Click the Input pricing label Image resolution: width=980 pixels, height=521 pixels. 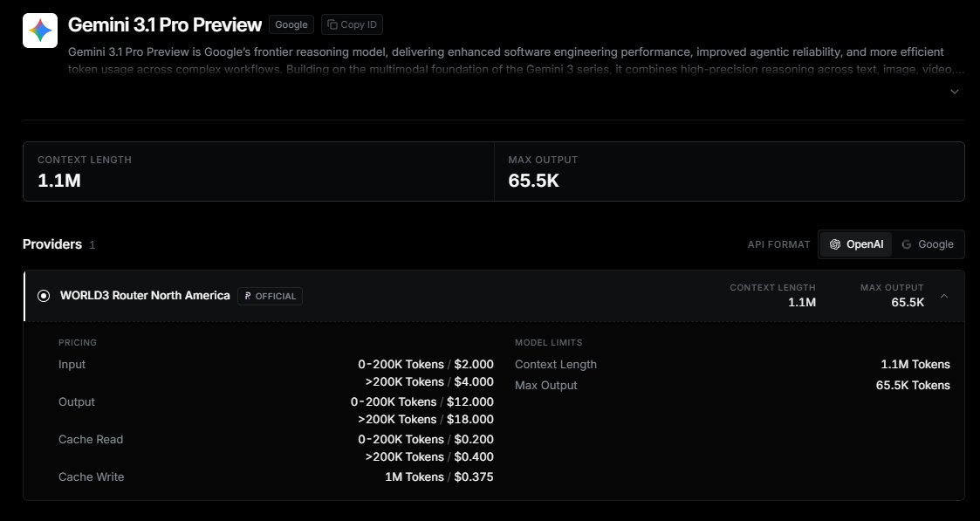coord(72,364)
